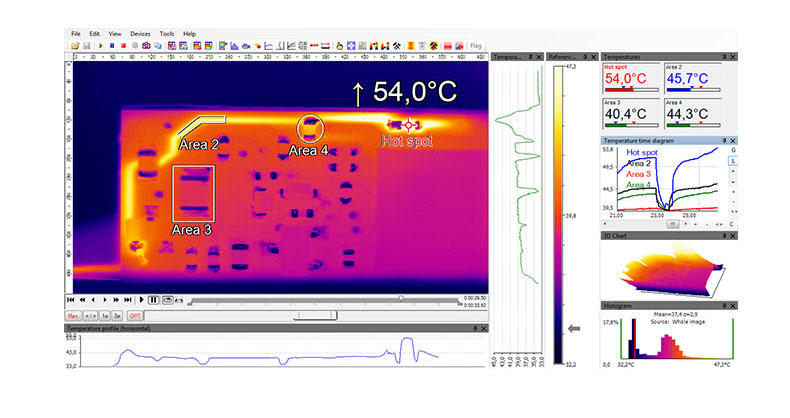Image resolution: width=790 pixels, height=418 pixels.
Task: Click the 3σ scaling button
Action: [x=117, y=316]
